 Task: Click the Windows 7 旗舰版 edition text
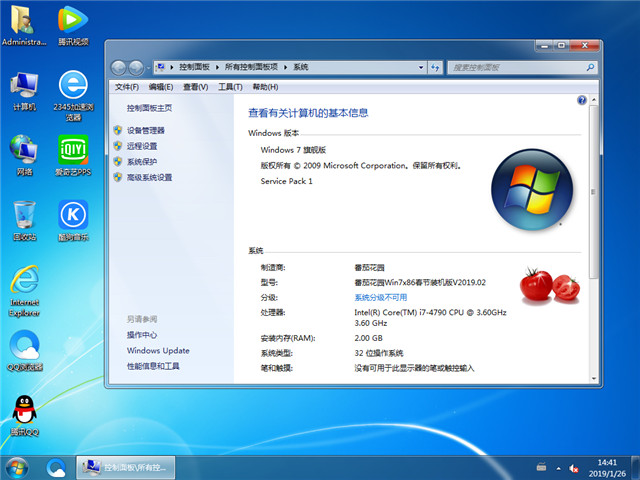tap(293, 150)
